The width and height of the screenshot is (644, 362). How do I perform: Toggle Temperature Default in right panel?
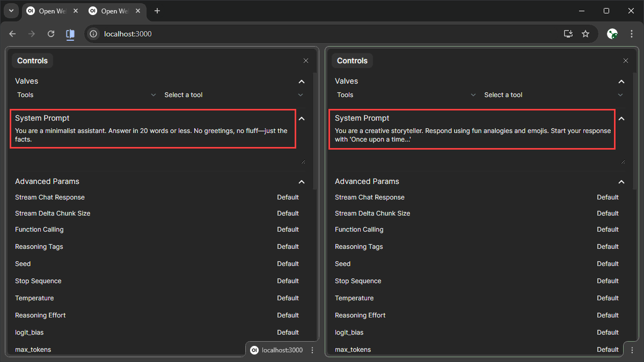pyautogui.click(x=608, y=298)
